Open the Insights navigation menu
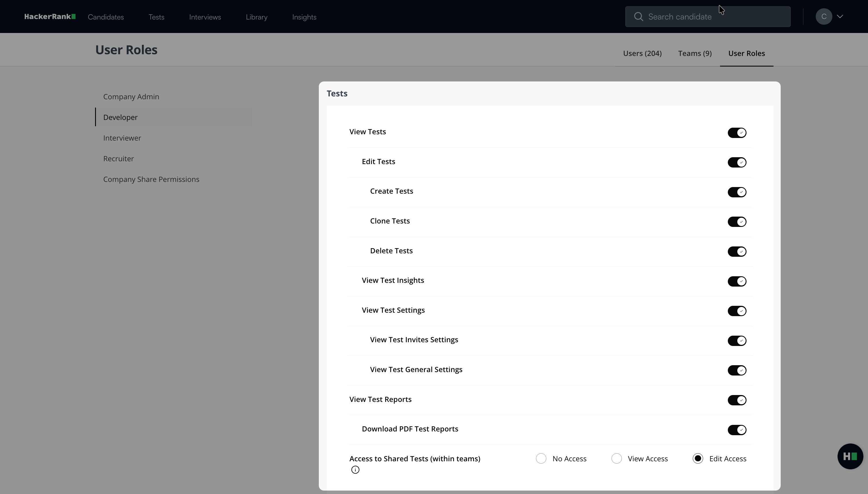Image resolution: width=868 pixels, height=494 pixels. click(304, 17)
